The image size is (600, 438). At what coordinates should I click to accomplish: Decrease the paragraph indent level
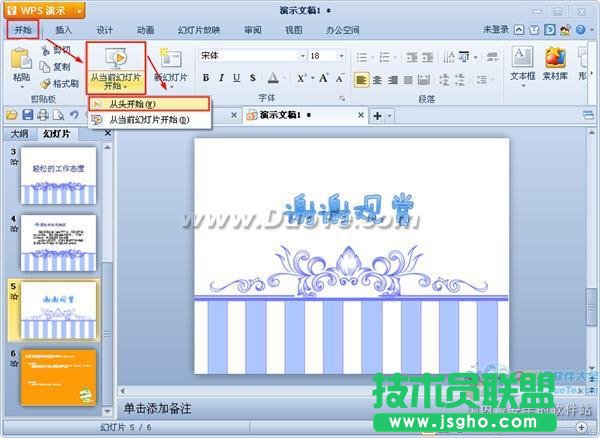click(412, 57)
